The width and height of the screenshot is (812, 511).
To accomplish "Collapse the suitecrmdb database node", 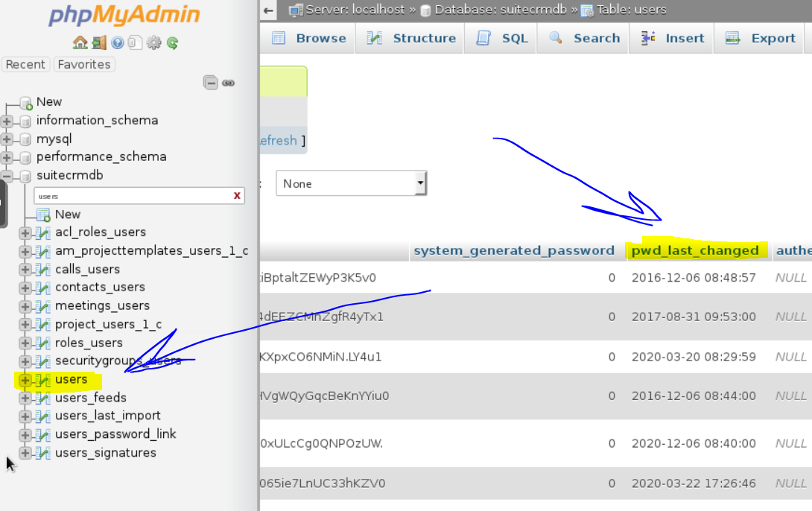I will pos(7,176).
